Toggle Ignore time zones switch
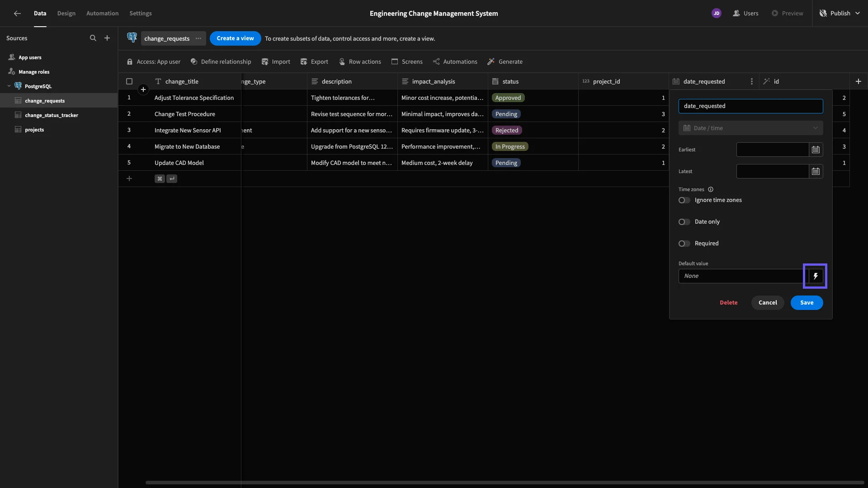 click(684, 200)
